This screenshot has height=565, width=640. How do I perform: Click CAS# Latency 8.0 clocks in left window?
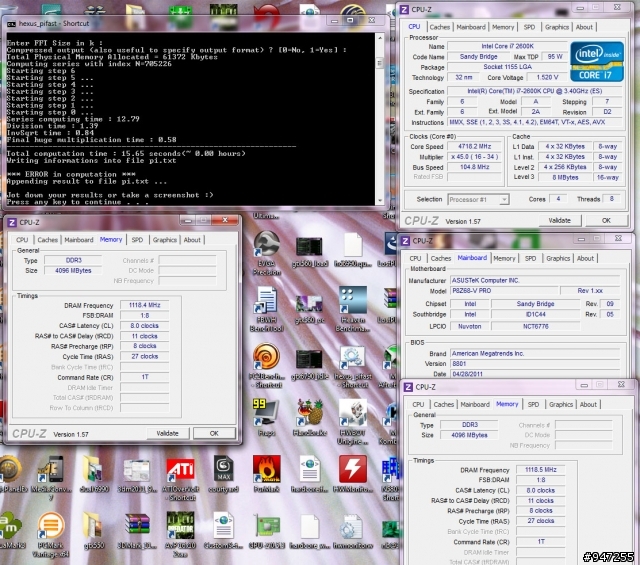click(x=144, y=326)
